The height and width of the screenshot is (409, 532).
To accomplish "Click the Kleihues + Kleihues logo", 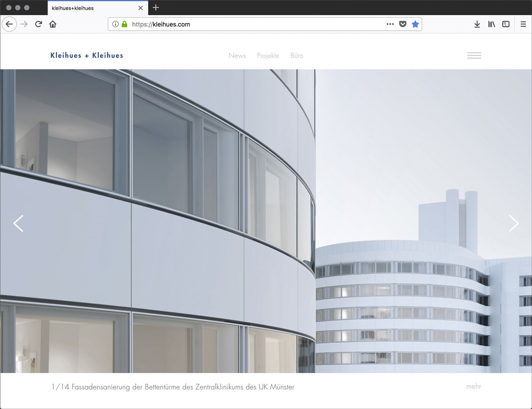I will pyautogui.click(x=87, y=55).
